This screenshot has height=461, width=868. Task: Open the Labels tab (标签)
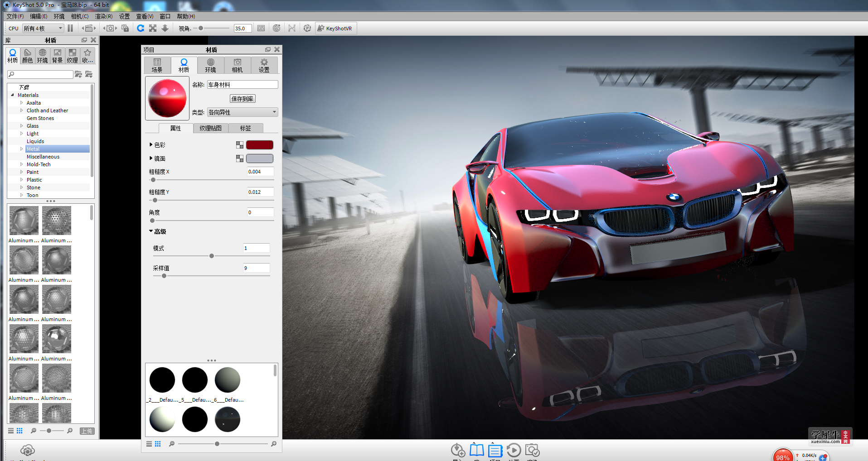pyautogui.click(x=246, y=128)
